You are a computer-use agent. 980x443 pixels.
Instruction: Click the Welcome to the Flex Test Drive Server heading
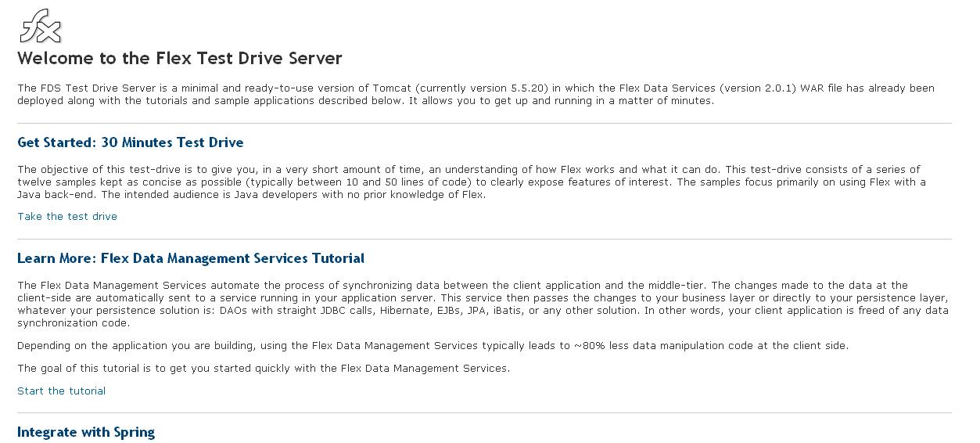point(180,58)
